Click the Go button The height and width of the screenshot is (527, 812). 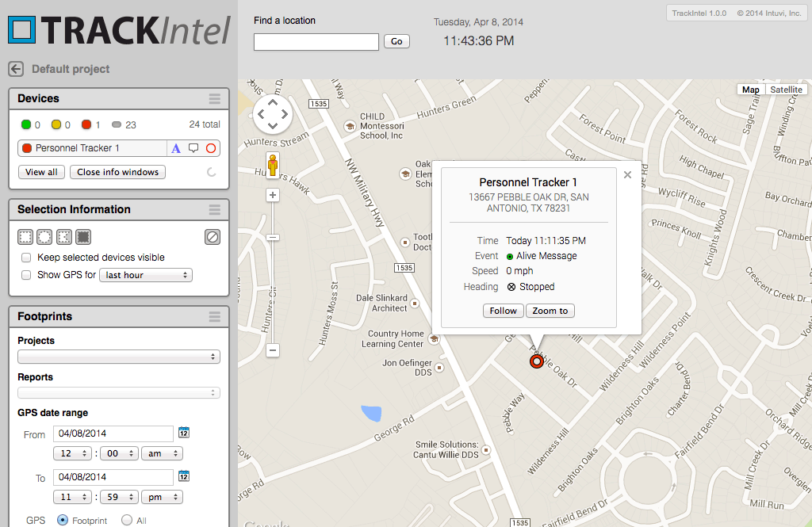[x=396, y=41]
